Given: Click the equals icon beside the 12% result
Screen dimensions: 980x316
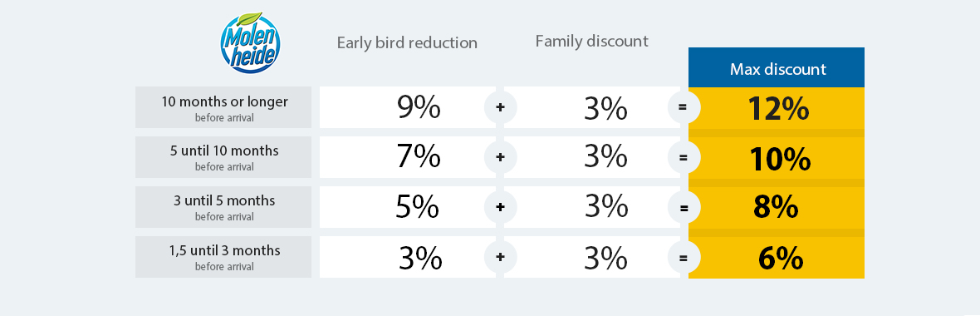Looking at the screenshot, I should pyautogui.click(x=684, y=107).
